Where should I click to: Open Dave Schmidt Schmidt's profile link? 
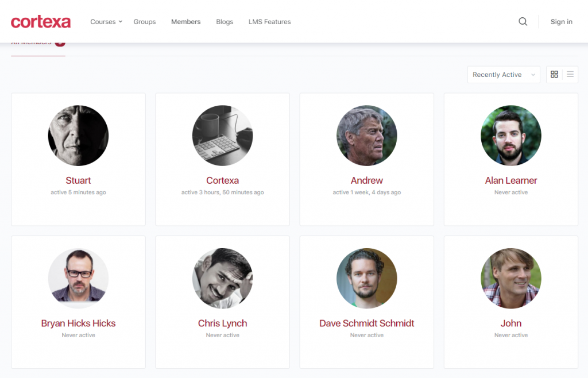coord(366,323)
